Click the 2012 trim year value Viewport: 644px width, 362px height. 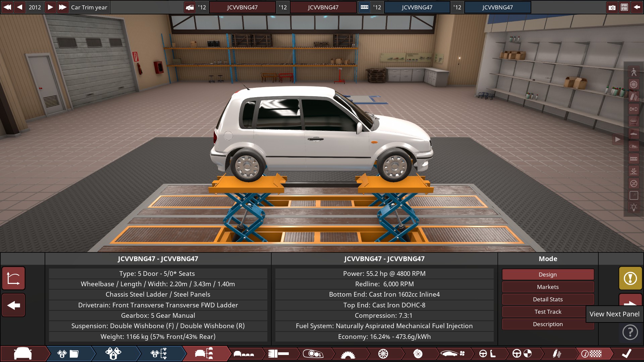[x=35, y=7]
